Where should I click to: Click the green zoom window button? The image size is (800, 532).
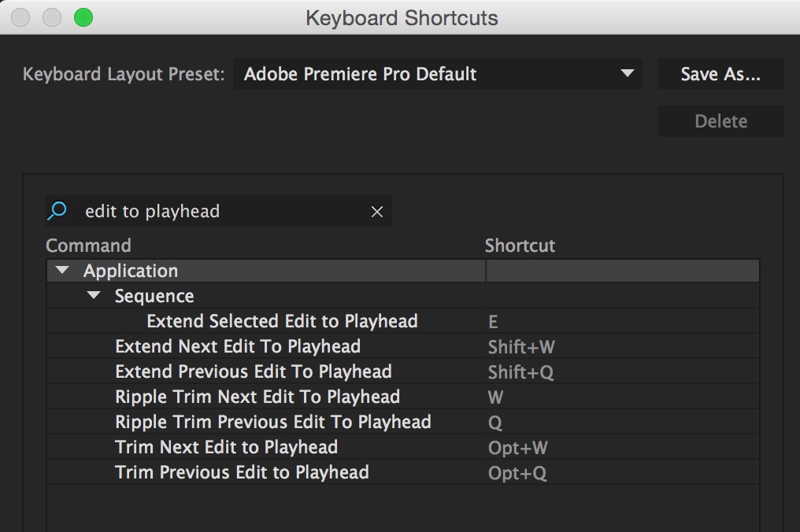[83, 17]
